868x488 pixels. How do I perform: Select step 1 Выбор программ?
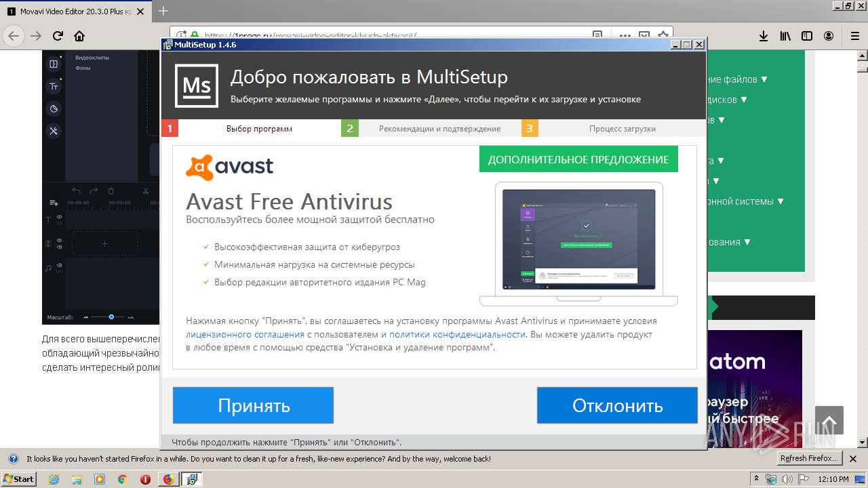[251, 128]
